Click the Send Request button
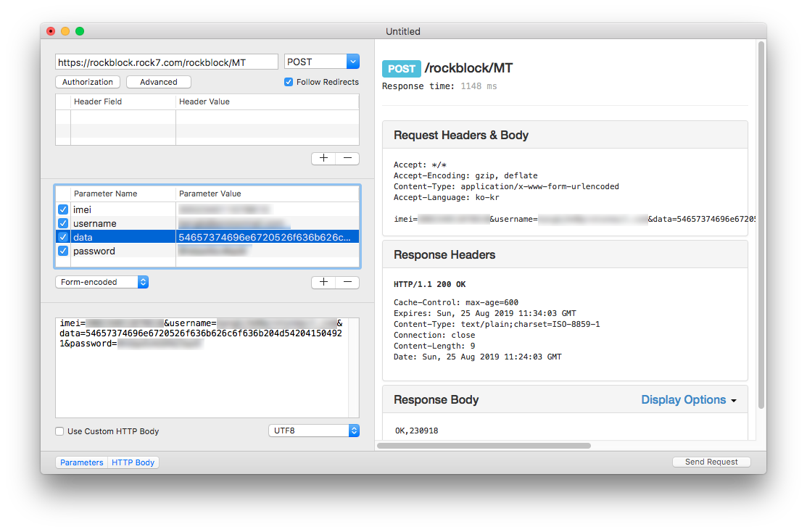This screenshot has height=532, width=807. coord(711,462)
